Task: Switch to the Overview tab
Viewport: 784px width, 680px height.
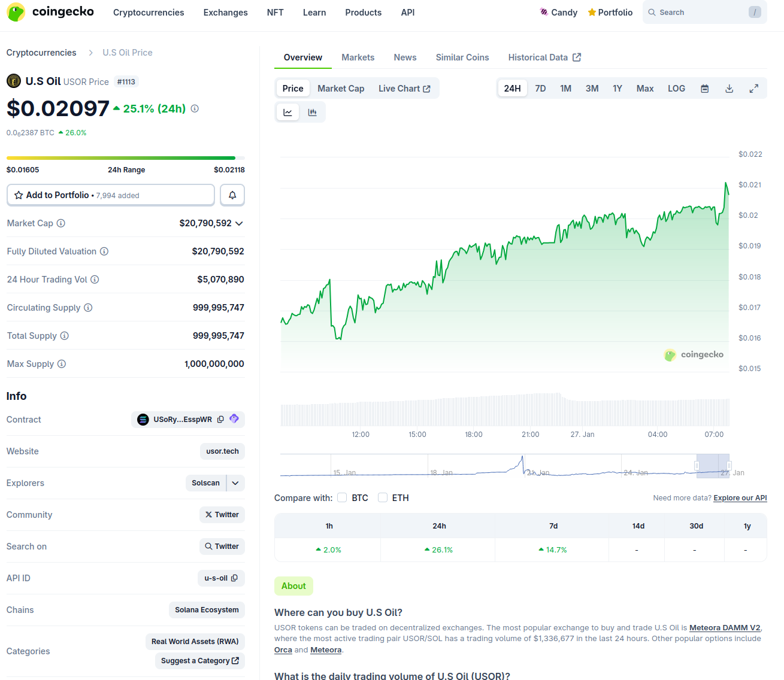Action: [303, 57]
